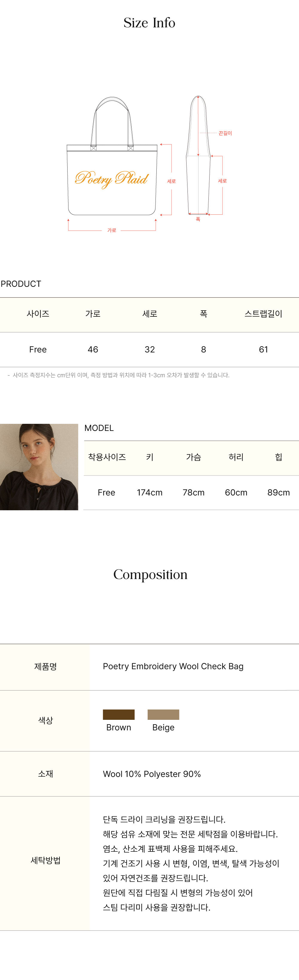299x980 pixels.
Task: Click the strap length value 61
Action: (263, 349)
